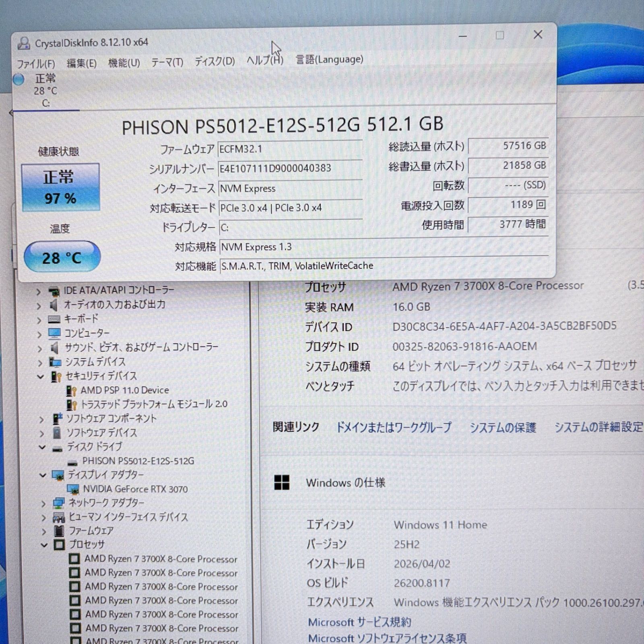Image resolution: width=644 pixels, height=644 pixels.
Task: Open the Microsoft ソフトウェアライセンス条項 link
Action: coord(387,638)
